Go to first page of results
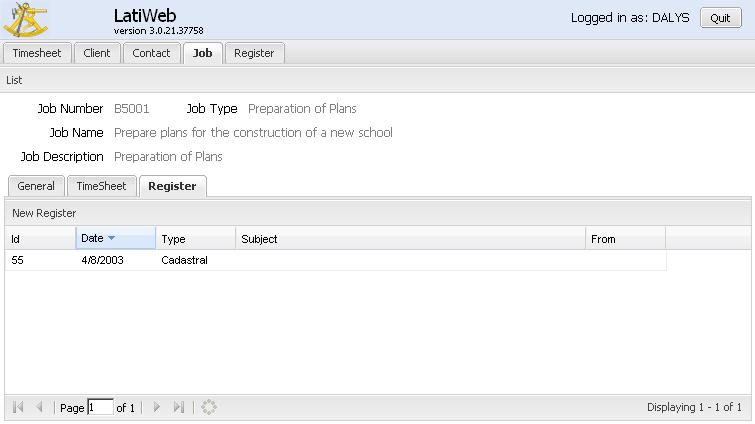 tap(18, 407)
